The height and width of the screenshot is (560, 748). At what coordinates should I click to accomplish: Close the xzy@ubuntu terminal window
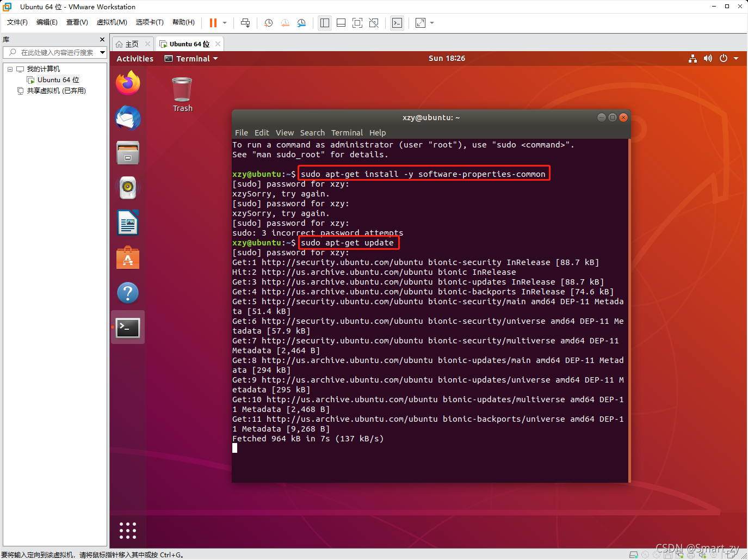coord(623,118)
